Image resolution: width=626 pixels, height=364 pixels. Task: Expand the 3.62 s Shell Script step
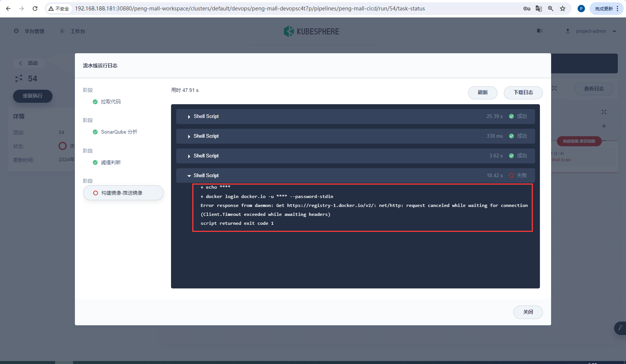[x=355, y=156]
